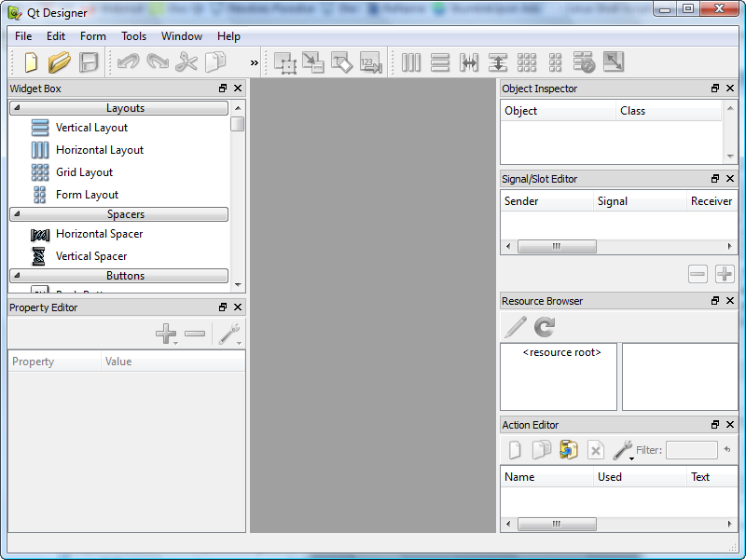Click the Save Form floppy icon
Screen dimensions: 746x560
click(x=89, y=62)
